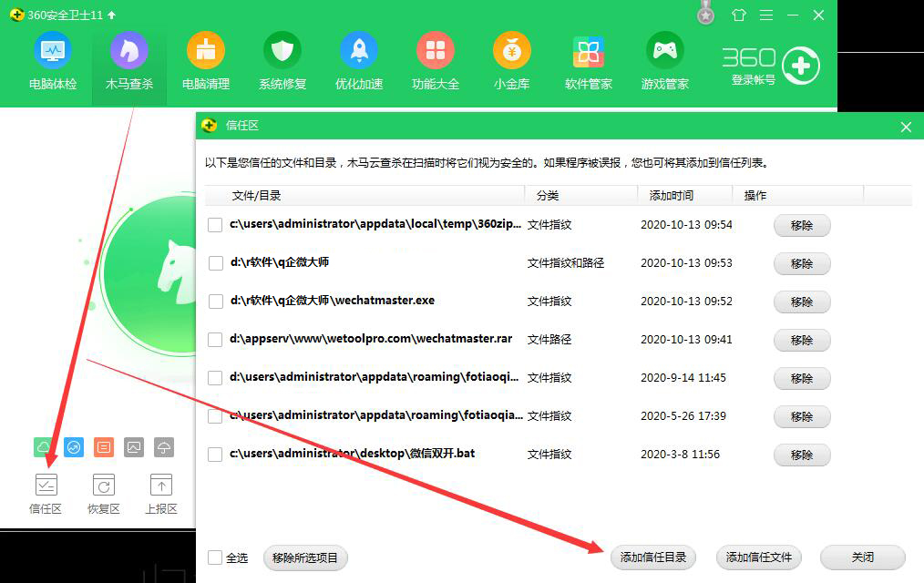Click the 关闭 button
The image size is (924, 583).
(863, 557)
